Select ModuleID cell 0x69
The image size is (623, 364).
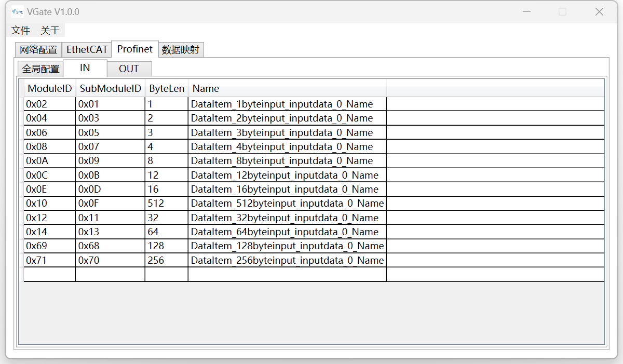pos(50,246)
